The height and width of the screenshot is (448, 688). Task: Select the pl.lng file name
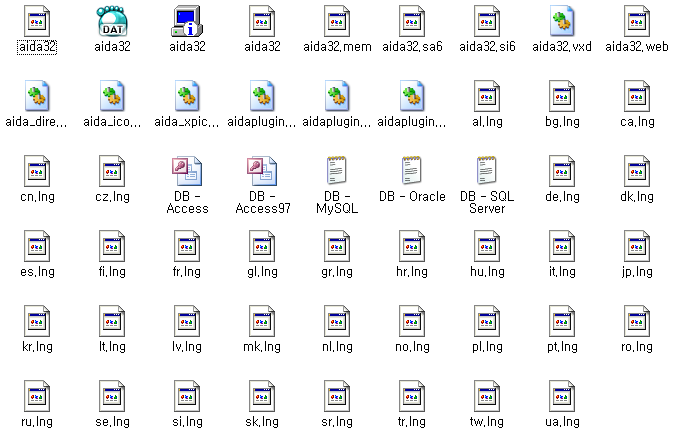click(487, 347)
